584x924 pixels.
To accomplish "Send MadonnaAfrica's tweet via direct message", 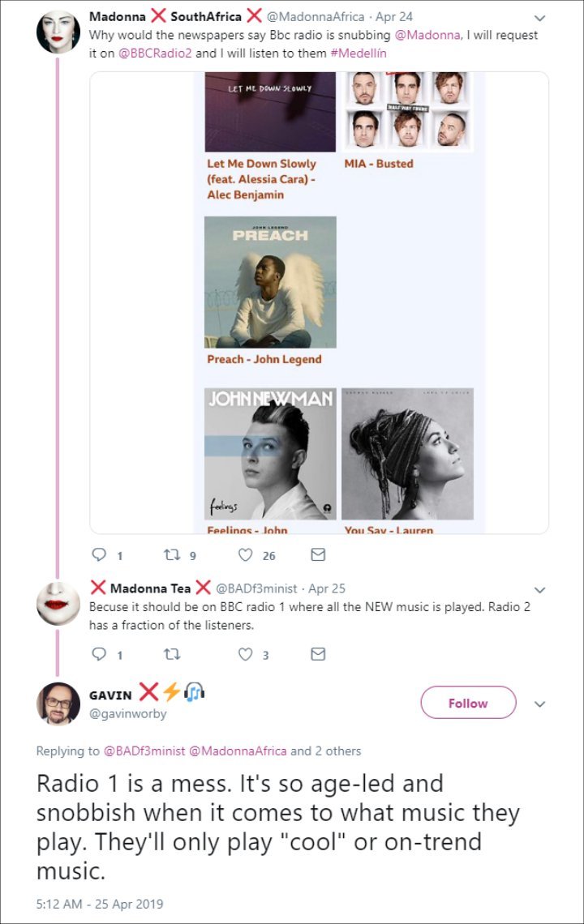I will (x=318, y=554).
